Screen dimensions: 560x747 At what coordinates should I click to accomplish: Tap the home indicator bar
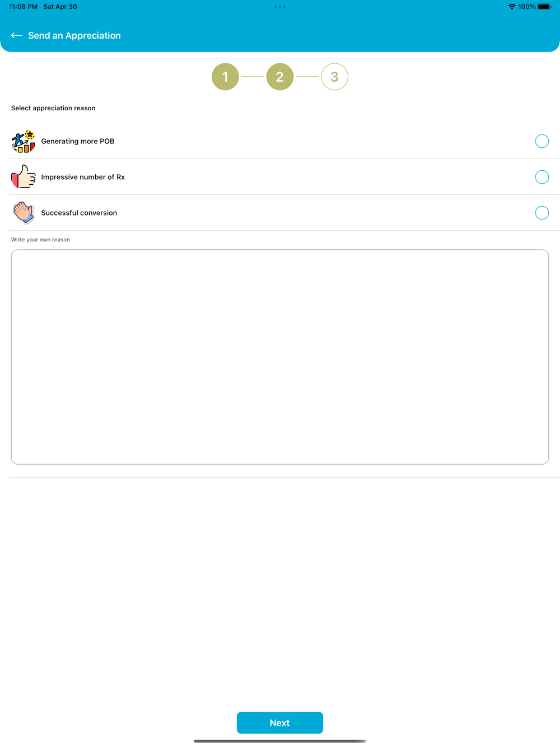click(x=280, y=741)
